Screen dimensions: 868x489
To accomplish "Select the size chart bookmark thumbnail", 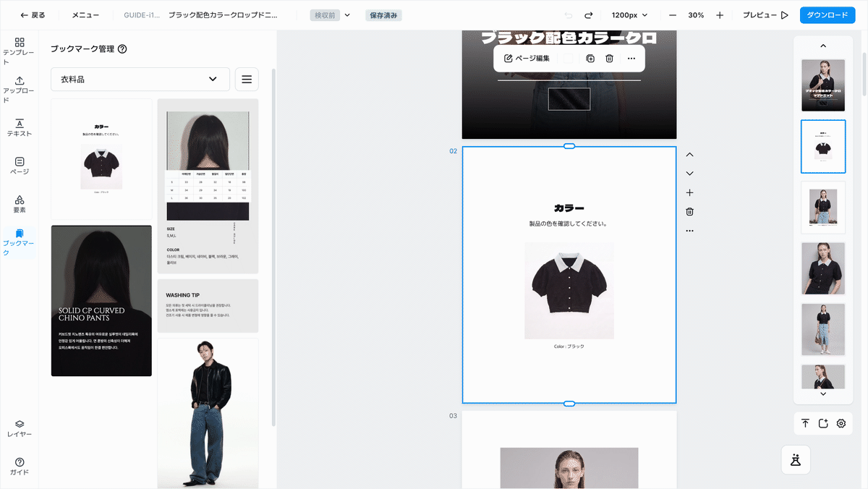I will coord(208,186).
